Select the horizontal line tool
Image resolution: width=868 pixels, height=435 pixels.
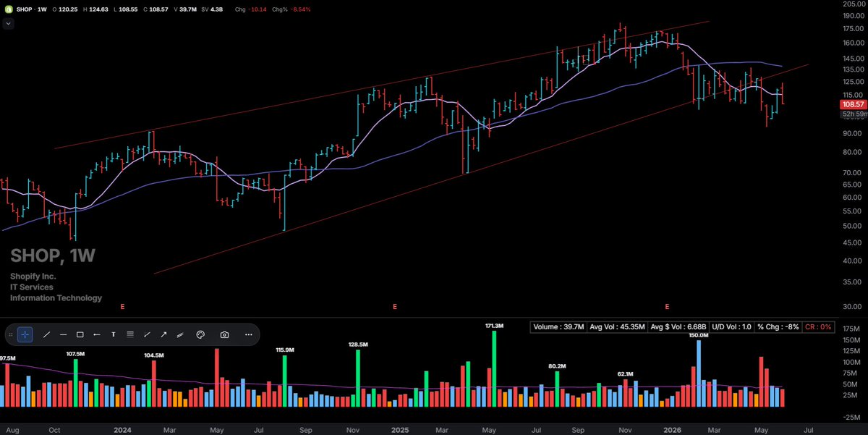(x=64, y=334)
